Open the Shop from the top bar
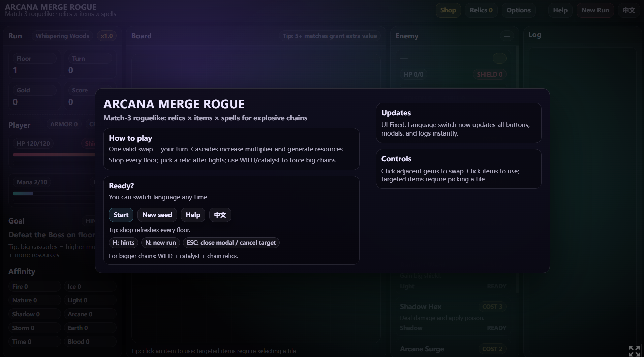 (x=448, y=10)
